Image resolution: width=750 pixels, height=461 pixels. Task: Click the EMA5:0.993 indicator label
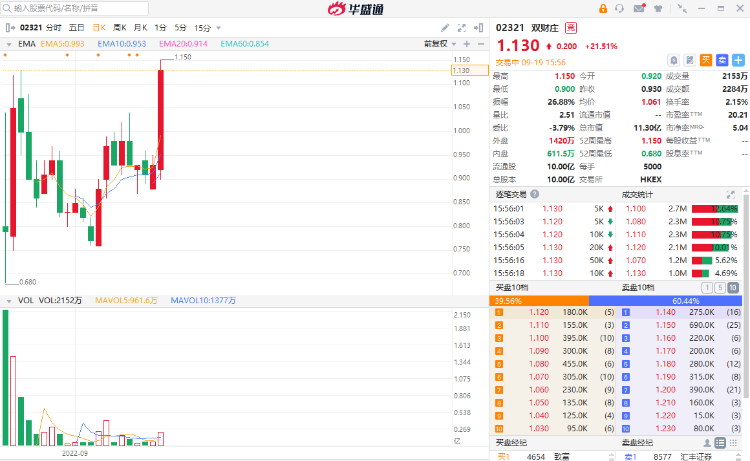[x=62, y=44]
